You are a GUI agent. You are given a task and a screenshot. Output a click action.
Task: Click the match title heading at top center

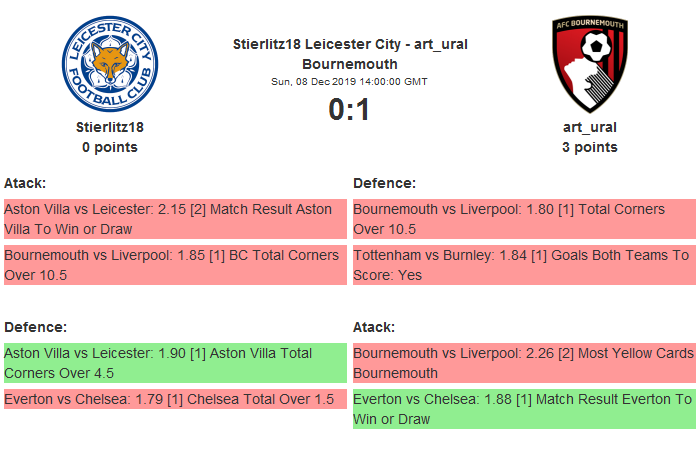pos(350,54)
